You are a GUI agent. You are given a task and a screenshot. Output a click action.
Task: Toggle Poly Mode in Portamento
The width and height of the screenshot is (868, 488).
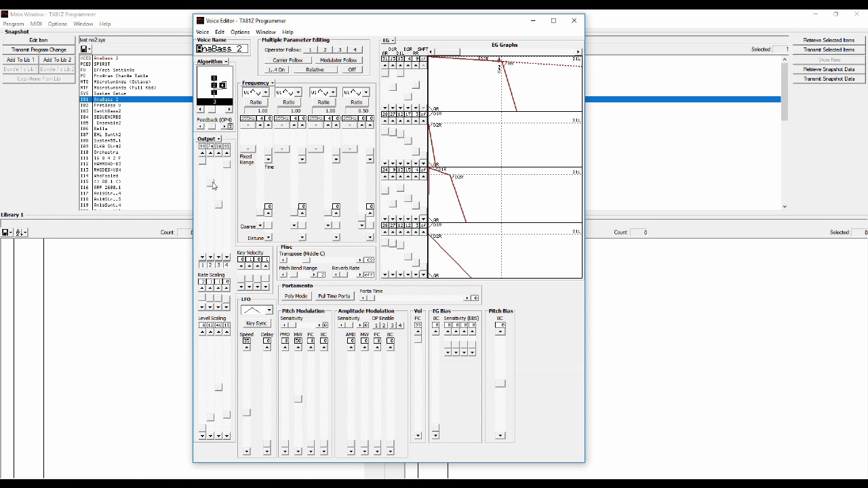click(x=296, y=296)
